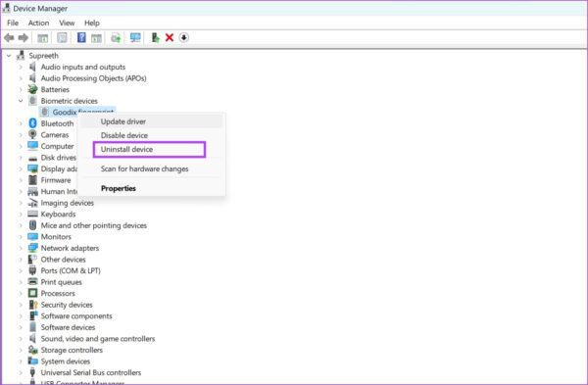Select Sound, video and game controllers

(x=98, y=339)
